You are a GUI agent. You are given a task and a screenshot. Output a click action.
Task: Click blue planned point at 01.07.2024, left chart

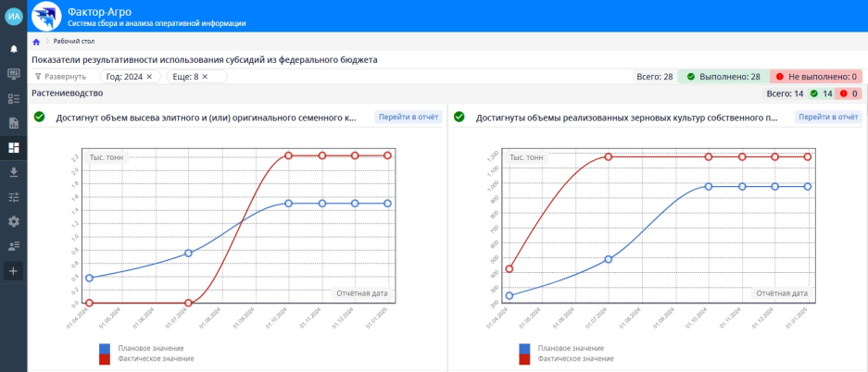(x=188, y=254)
